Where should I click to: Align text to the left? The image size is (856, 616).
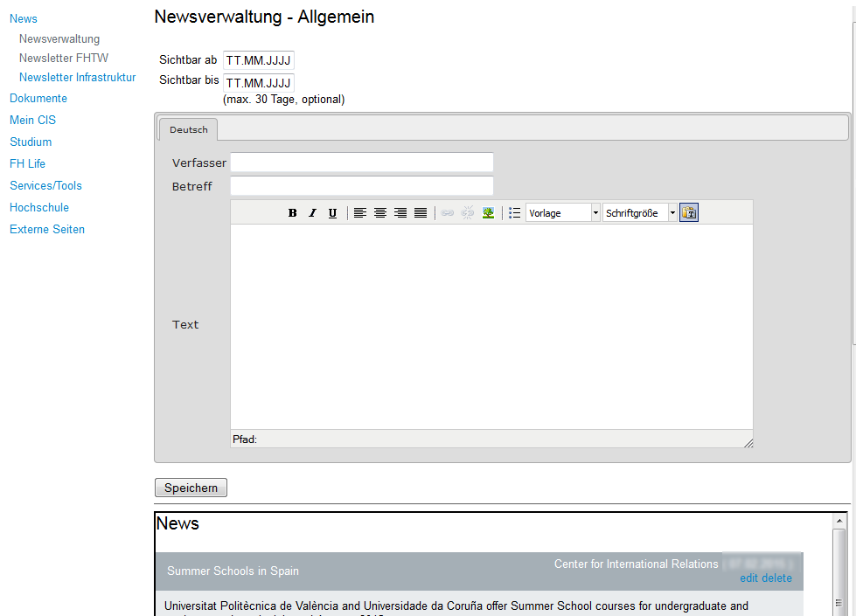pyautogui.click(x=360, y=213)
